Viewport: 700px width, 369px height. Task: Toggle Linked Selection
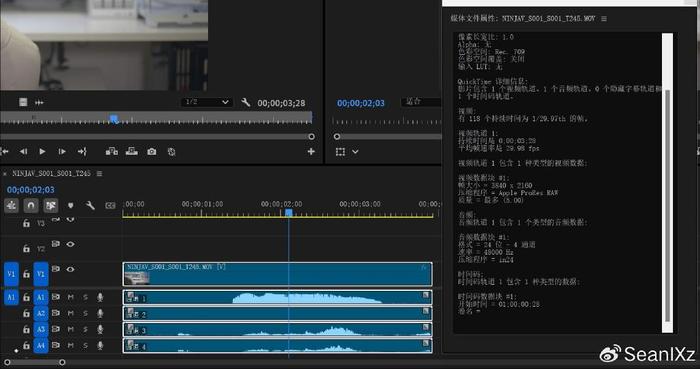(x=50, y=205)
